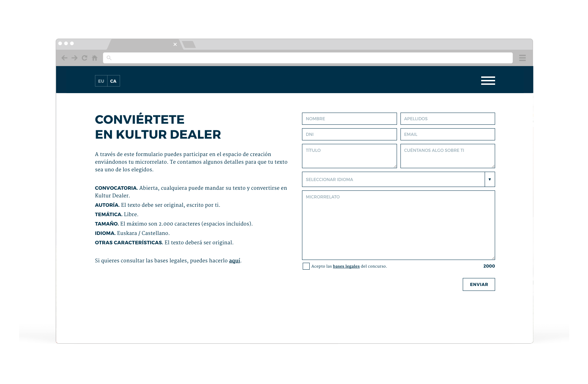Open the white hamburger site menu
Image resolution: width=588 pixels, height=384 pixels.
point(488,81)
